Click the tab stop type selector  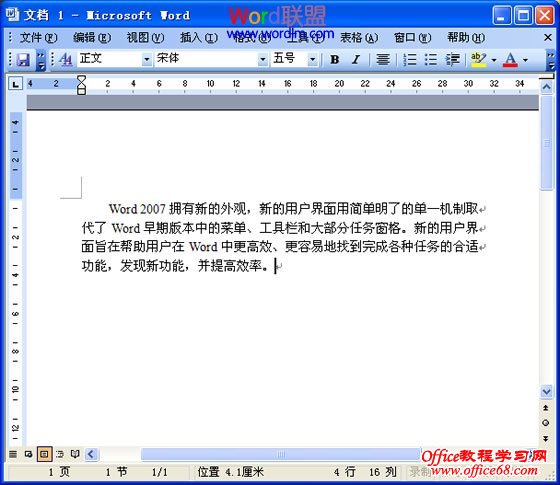[x=15, y=84]
